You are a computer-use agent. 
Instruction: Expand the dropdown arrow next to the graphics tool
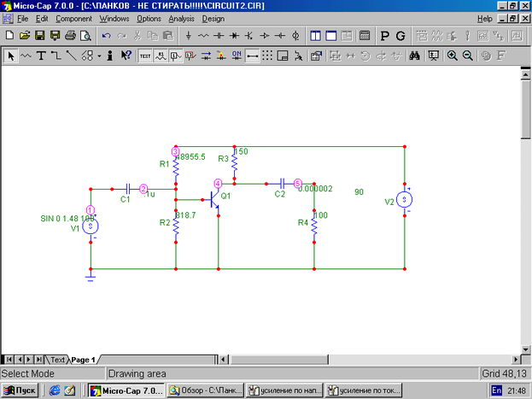tap(98, 56)
